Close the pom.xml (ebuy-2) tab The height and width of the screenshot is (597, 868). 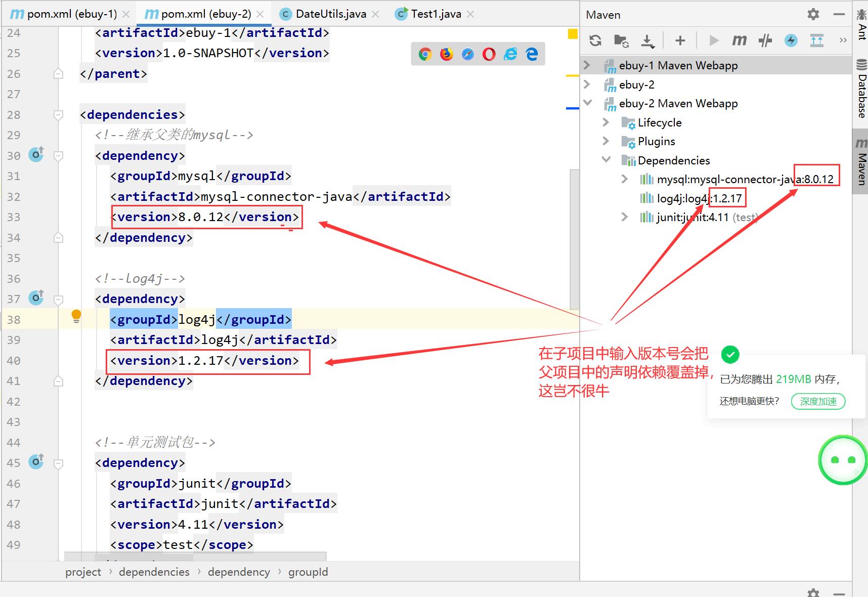(260, 14)
